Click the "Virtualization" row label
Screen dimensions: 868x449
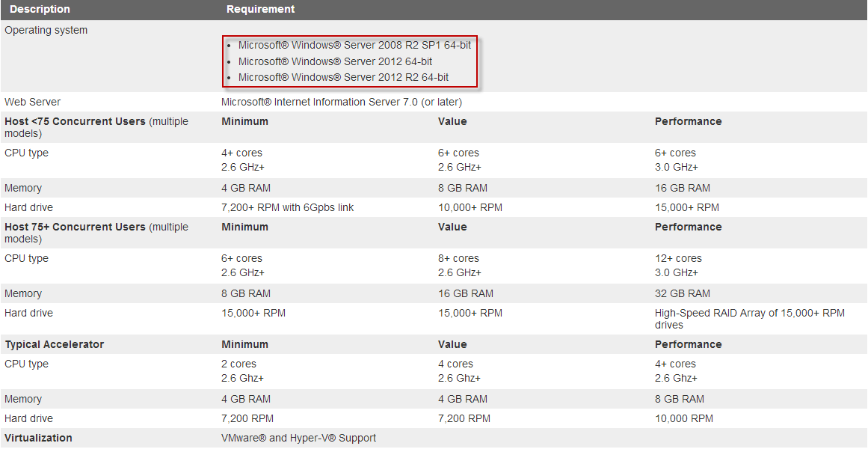(x=39, y=438)
